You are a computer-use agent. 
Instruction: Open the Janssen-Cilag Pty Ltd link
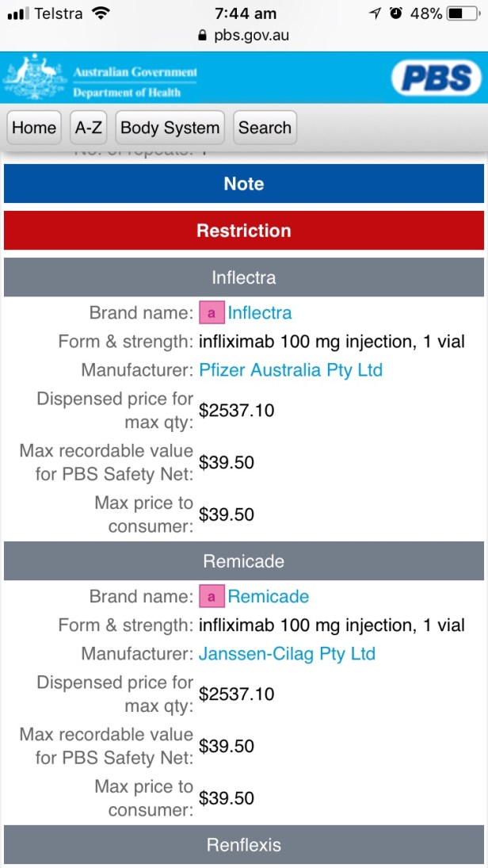287,653
